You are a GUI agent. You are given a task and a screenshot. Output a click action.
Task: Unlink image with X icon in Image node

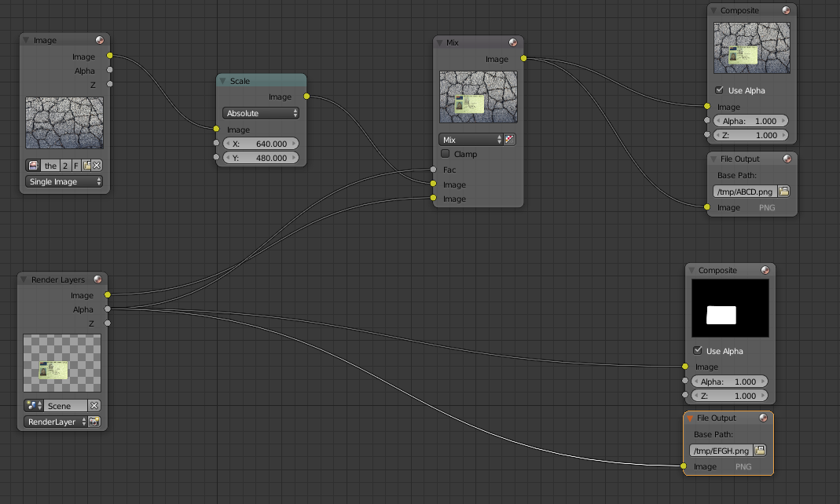[x=97, y=166]
